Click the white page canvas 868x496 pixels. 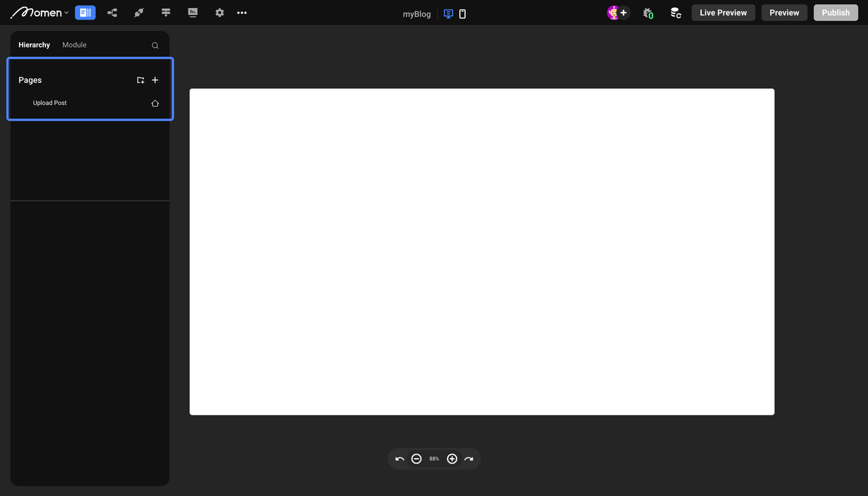(481, 251)
